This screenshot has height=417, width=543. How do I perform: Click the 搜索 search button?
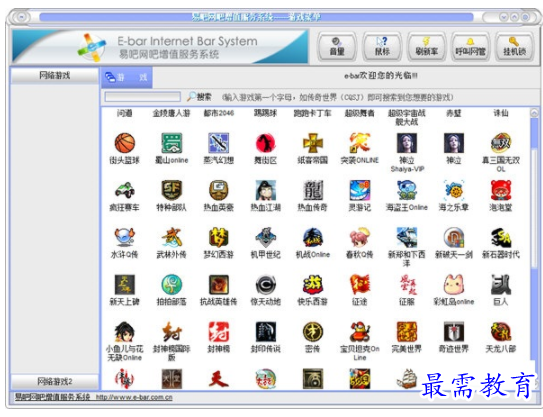199,97
